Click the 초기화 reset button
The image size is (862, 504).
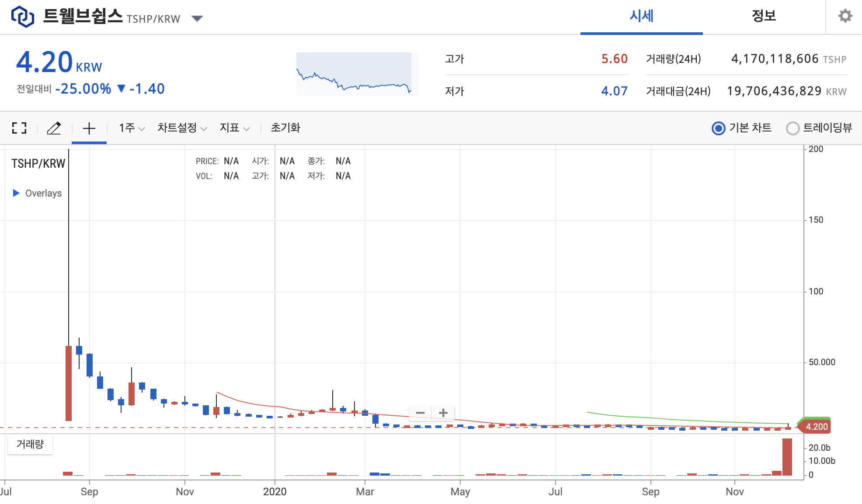point(285,128)
